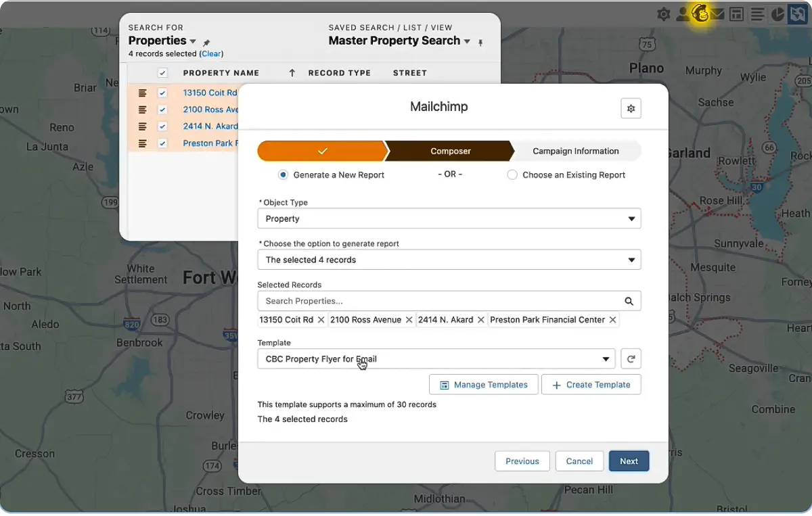Viewport: 812px width, 516px height.
Task: Uncheck the 13150 Coit Rd row checkbox
Action: (162, 93)
